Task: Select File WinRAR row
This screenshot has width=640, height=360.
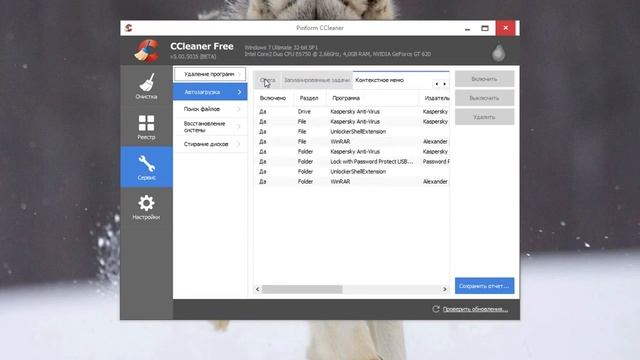Action: [x=352, y=142]
